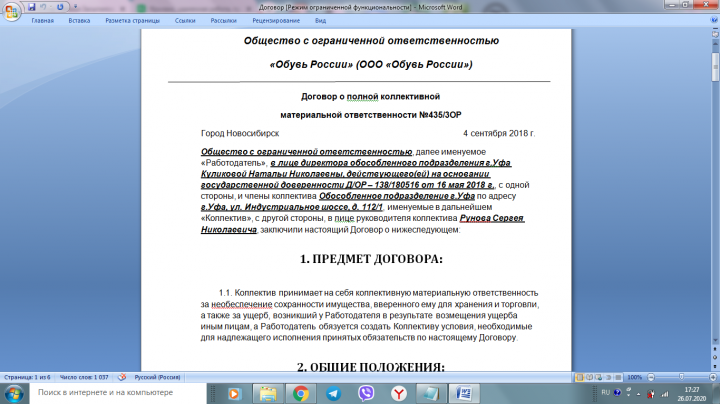The width and height of the screenshot is (720, 404).
Task: Open word count 'Число слов: 1 037'
Action: (x=84, y=377)
